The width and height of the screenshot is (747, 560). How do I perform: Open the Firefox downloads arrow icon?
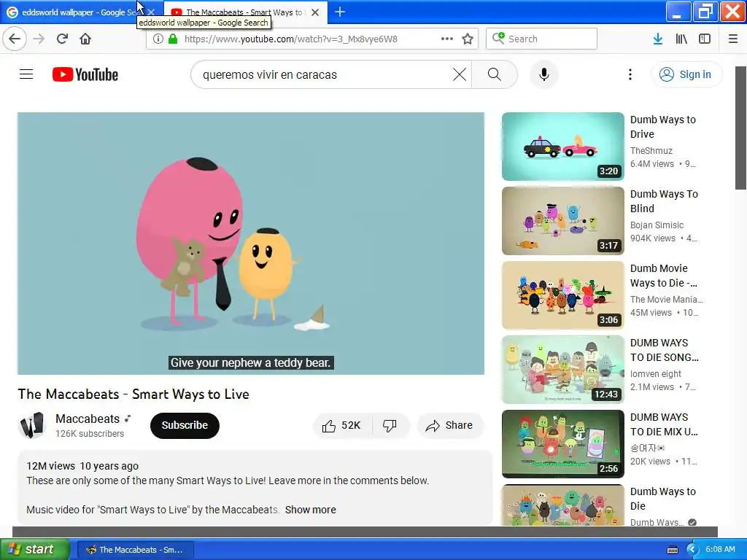pos(658,39)
